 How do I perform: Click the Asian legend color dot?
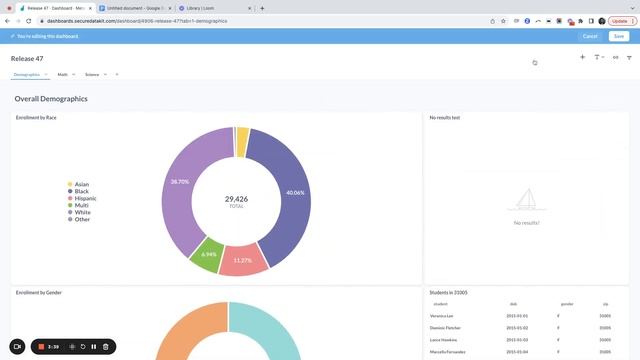[70, 184]
